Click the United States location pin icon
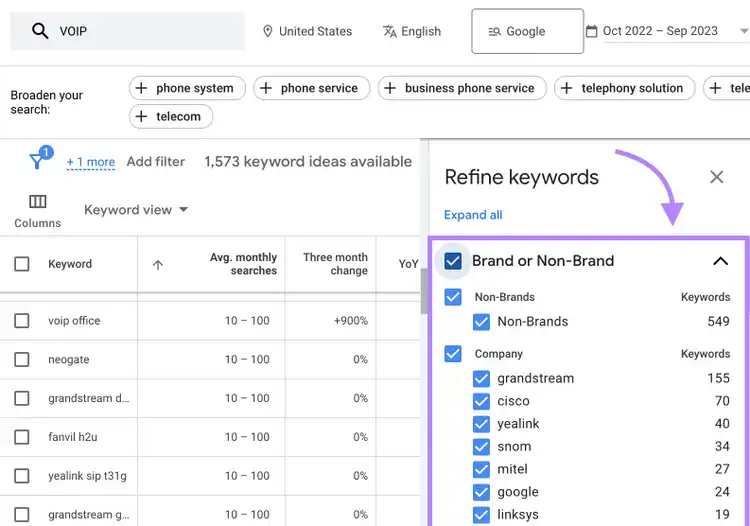The height and width of the screenshot is (526, 750). pyautogui.click(x=268, y=32)
